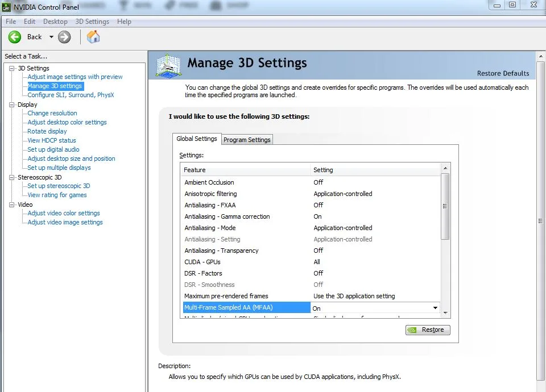
Task: Open the File menu
Action: (x=11, y=22)
